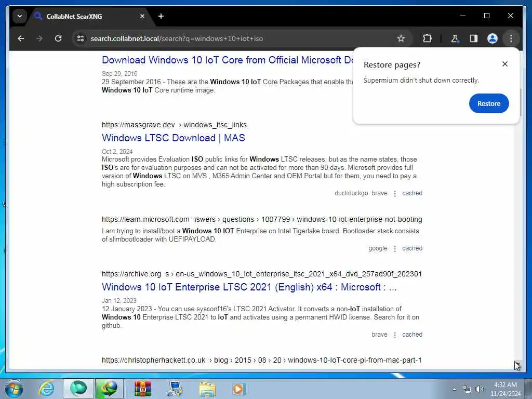The width and height of the screenshot is (532, 399).
Task: Open the Chrome Labs flask icon
Action: [455, 38]
